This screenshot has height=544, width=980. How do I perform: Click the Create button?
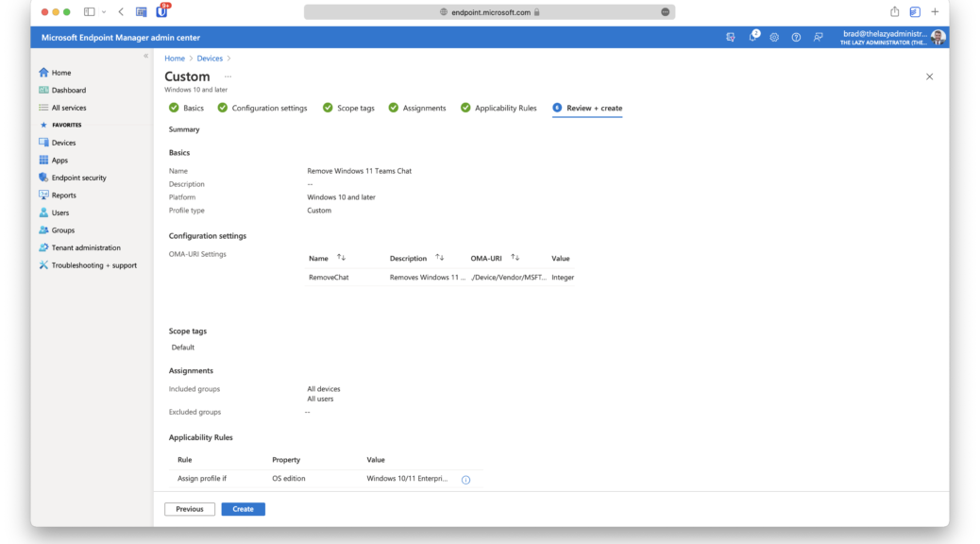point(244,509)
